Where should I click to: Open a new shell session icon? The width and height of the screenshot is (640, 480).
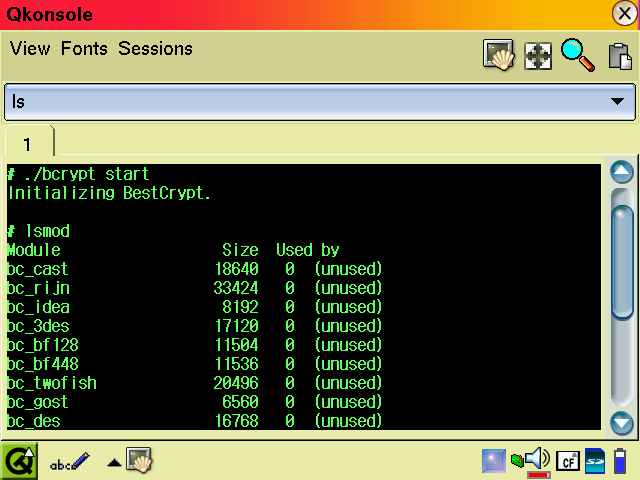[x=498, y=55]
